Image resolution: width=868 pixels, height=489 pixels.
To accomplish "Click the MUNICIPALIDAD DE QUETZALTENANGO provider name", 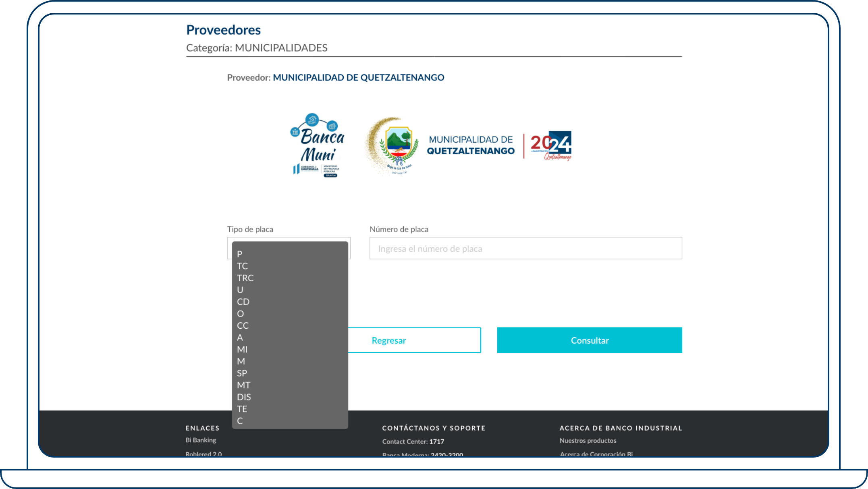I will [x=359, y=77].
